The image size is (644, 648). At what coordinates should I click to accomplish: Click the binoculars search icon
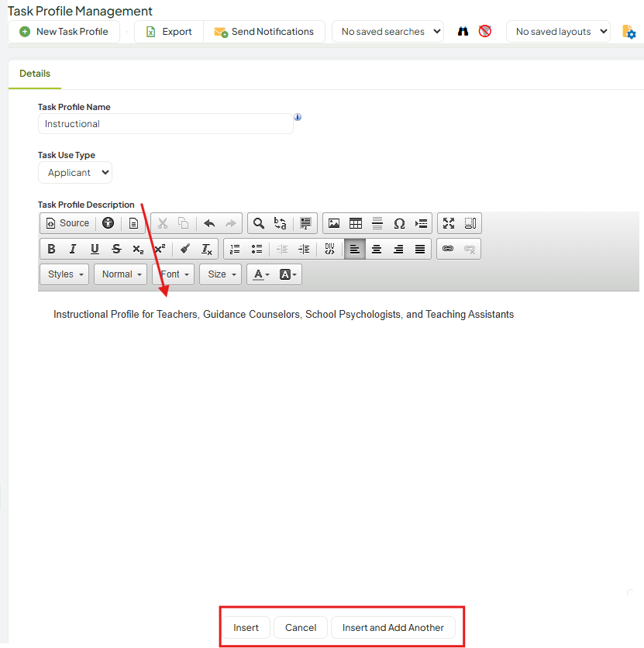pyautogui.click(x=463, y=32)
